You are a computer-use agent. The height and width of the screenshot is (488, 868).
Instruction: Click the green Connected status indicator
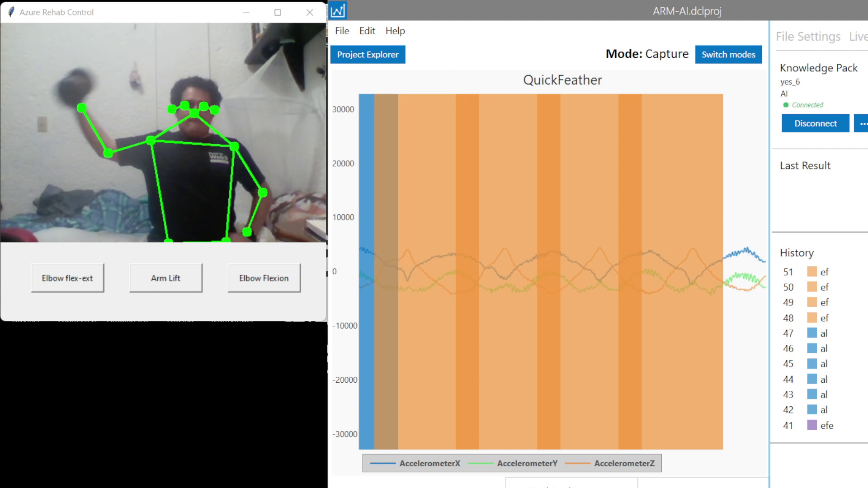click(786, 105)
